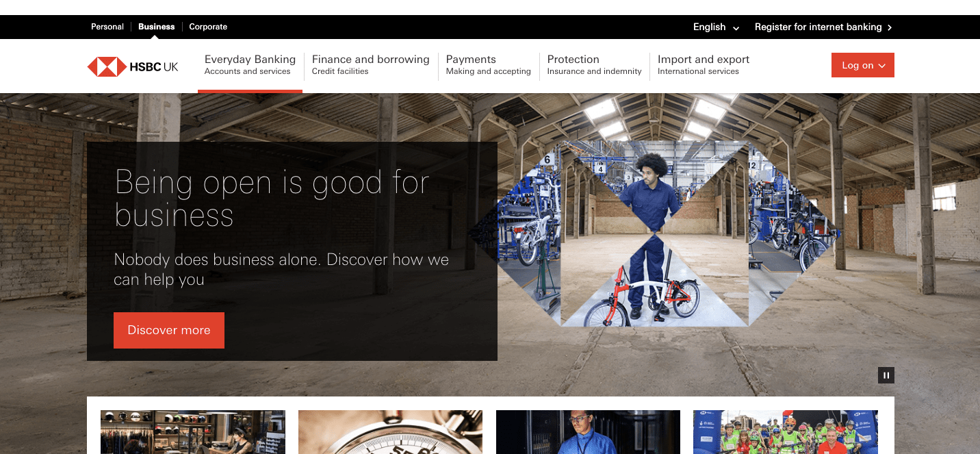Open the stopwatch thumbnail card

pos(390,432)
